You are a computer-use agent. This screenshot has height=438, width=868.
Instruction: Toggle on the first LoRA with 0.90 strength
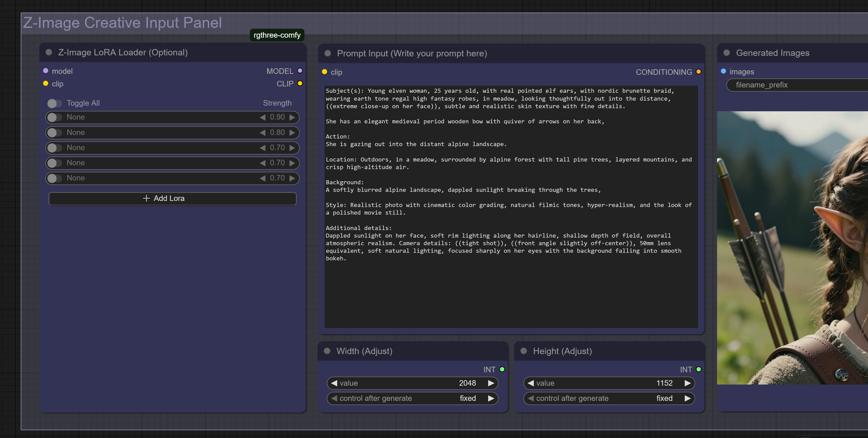pyautogui.click(x=54, y=117)
